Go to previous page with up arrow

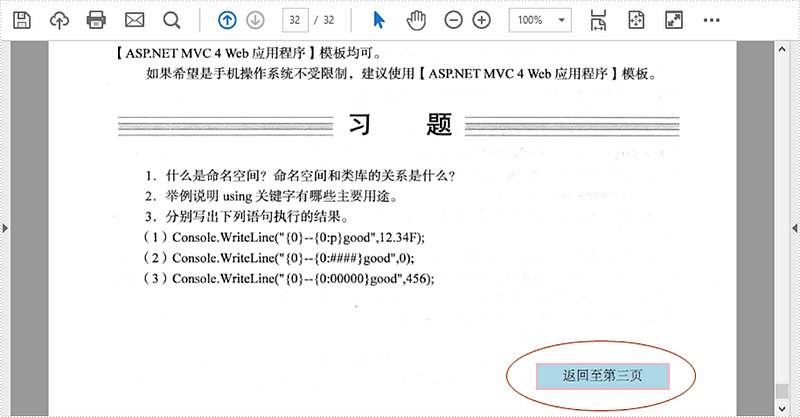227,20
